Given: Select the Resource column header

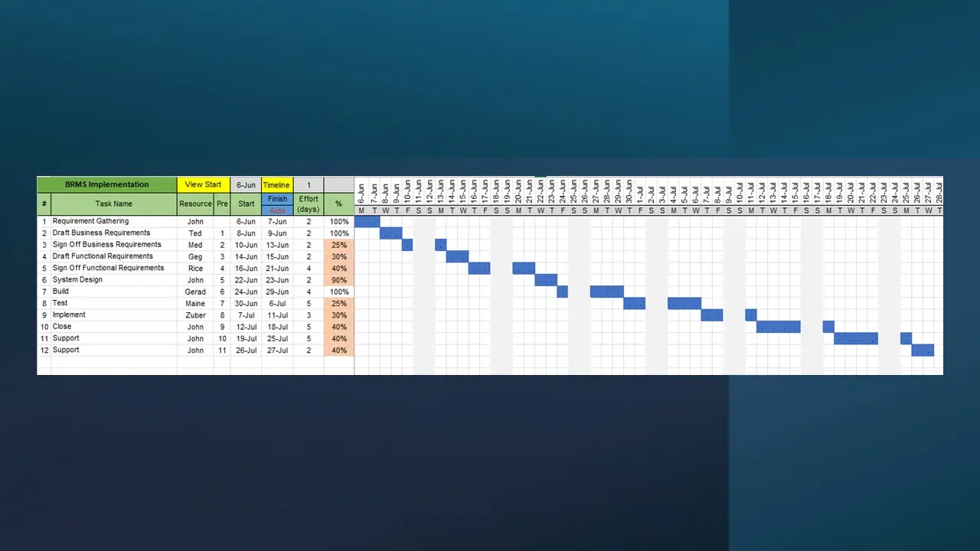Looking at the screenshot, I should click(x=195, y=204).
